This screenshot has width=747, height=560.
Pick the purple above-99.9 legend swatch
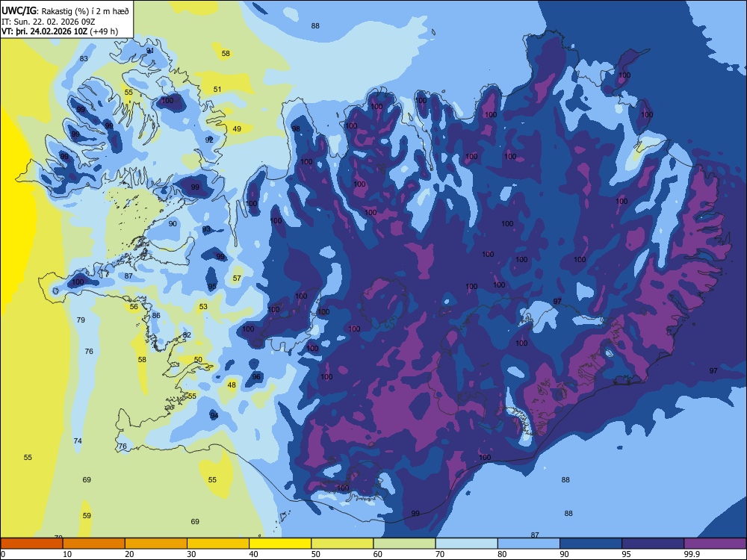[x=715, y=544]
